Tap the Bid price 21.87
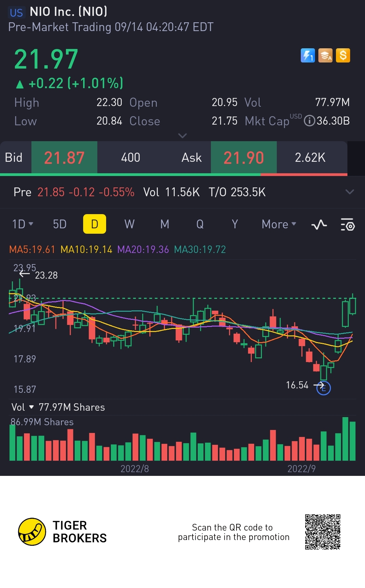Screen dimensions: 365x588 pyautogui.click(x=64, y=158)
